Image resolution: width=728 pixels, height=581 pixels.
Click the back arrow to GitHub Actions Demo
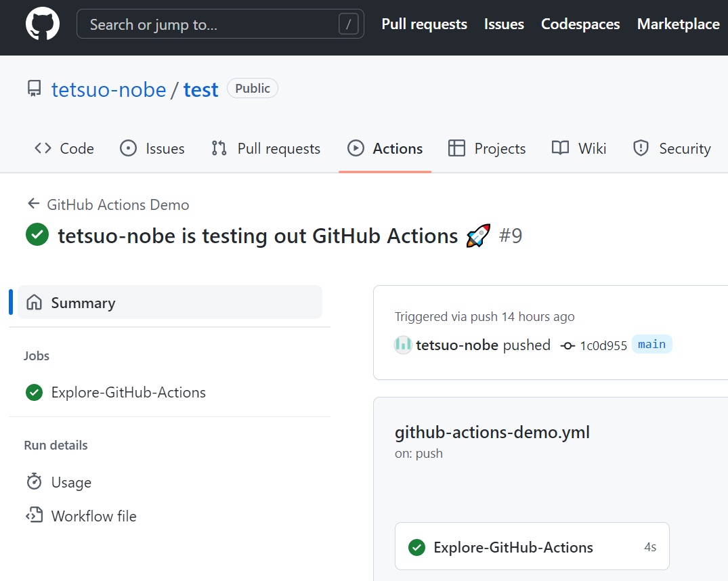(33, 204)
